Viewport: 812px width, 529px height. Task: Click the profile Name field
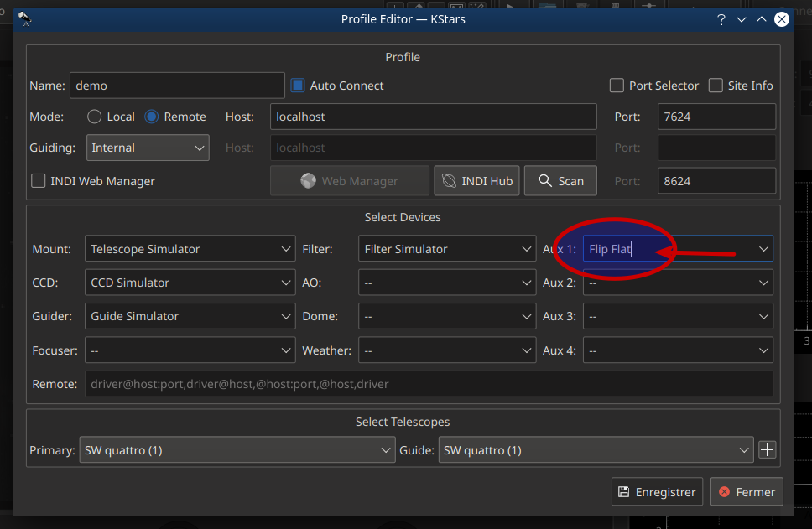tap(177, 86)
